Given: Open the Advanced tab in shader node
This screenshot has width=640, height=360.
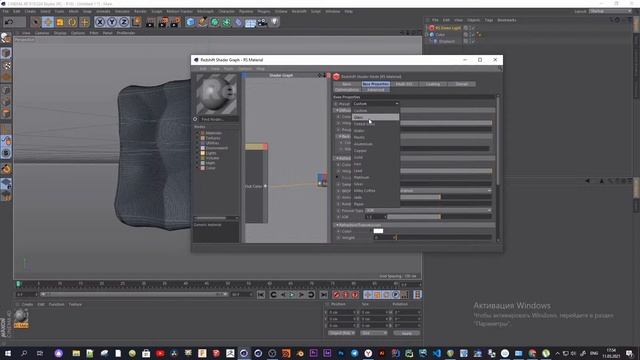Looking at the screenshot, I should click(x=376, y=90).
